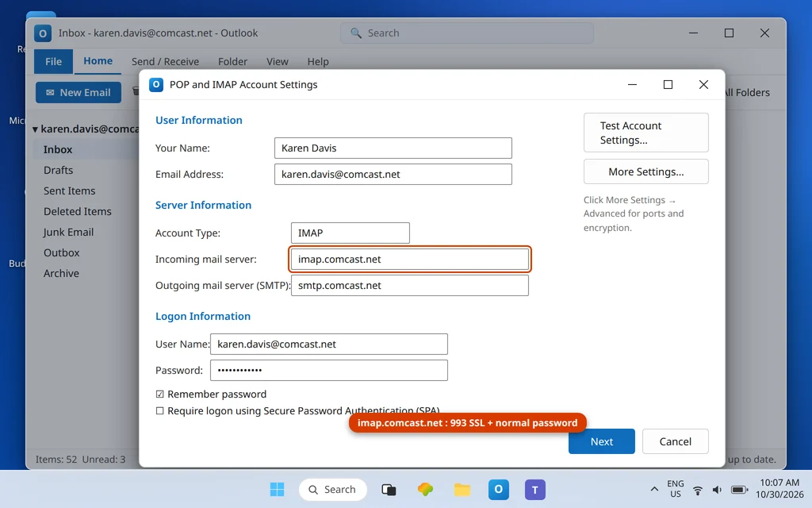Image resolution: width=812 pixels, height=508 pixels.
Task: Click the Outlook title bar Search box
Action: click(466, 33)
